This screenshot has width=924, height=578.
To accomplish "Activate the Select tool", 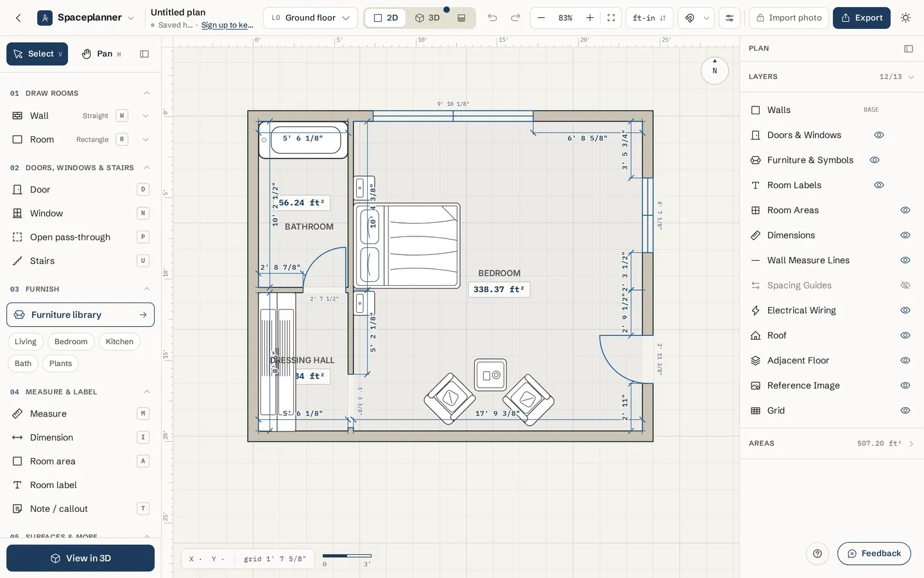I will (x=37, y=54).
